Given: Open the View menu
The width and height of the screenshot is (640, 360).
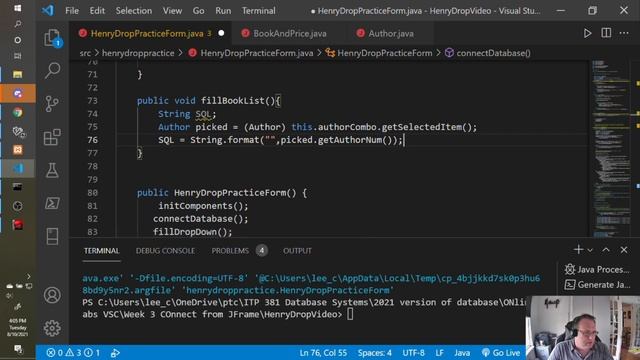Looking at the screenshot, I should coord(172,11).
